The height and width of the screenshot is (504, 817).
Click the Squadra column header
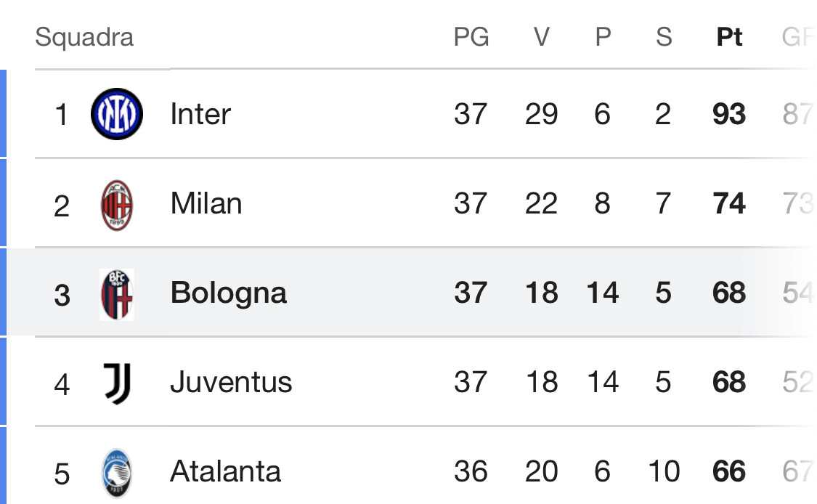click(x=84, y=37)
